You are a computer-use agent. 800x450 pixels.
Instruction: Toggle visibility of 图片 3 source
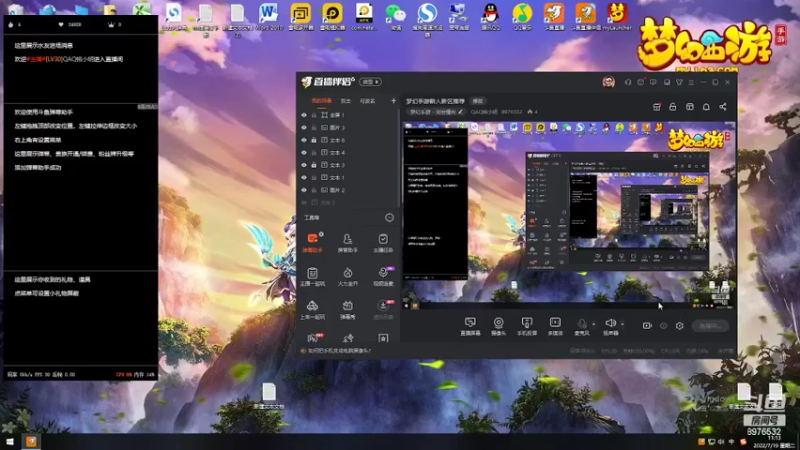[304, 128]
